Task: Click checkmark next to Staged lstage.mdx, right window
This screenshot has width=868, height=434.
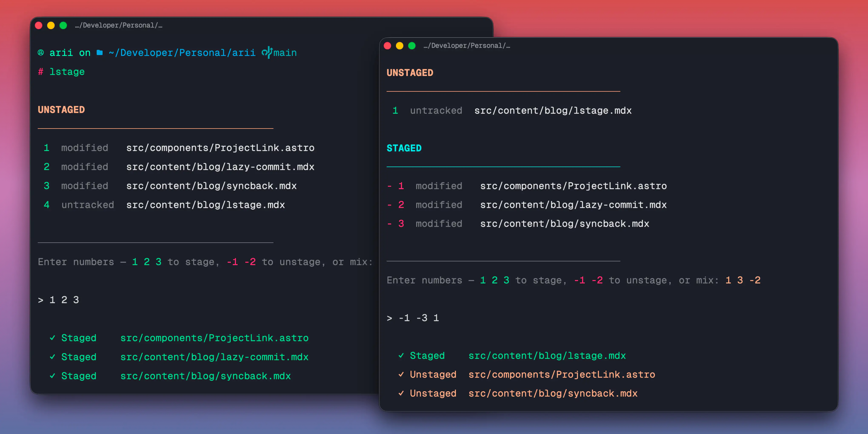Action: [401, 355]
